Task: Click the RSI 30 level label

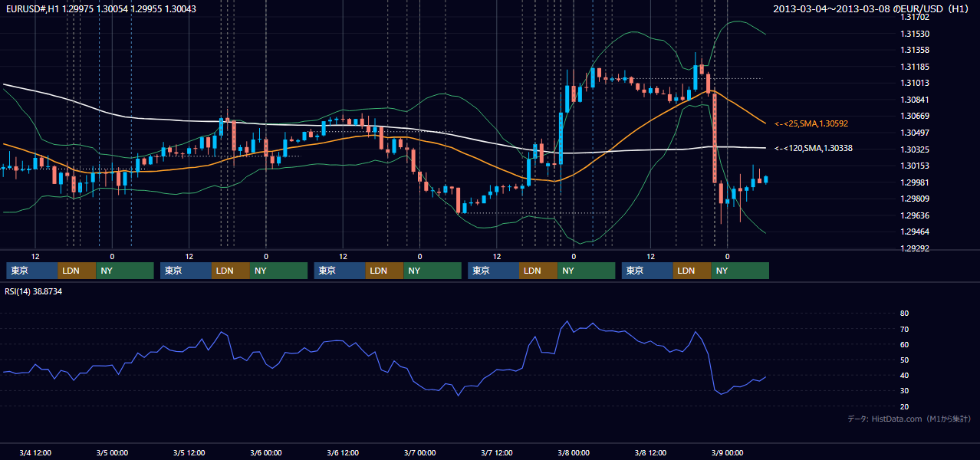Action: [x=904, y=391]
